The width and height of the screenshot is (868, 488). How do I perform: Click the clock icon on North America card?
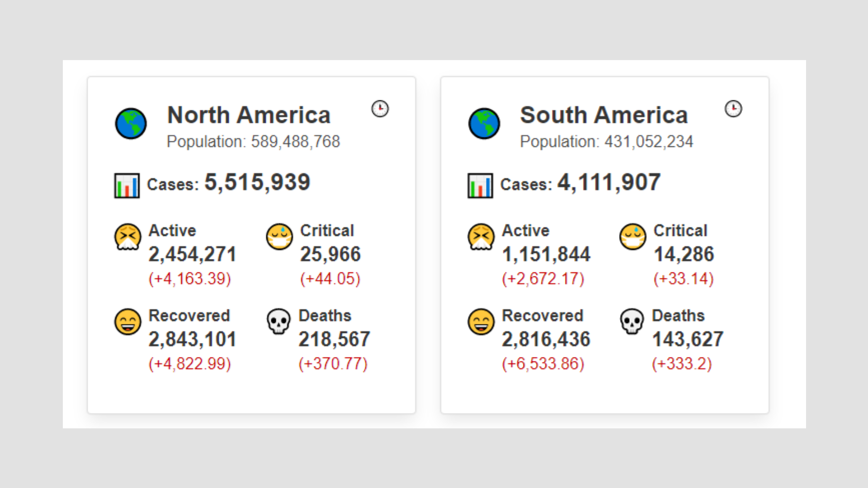(380, 109)
